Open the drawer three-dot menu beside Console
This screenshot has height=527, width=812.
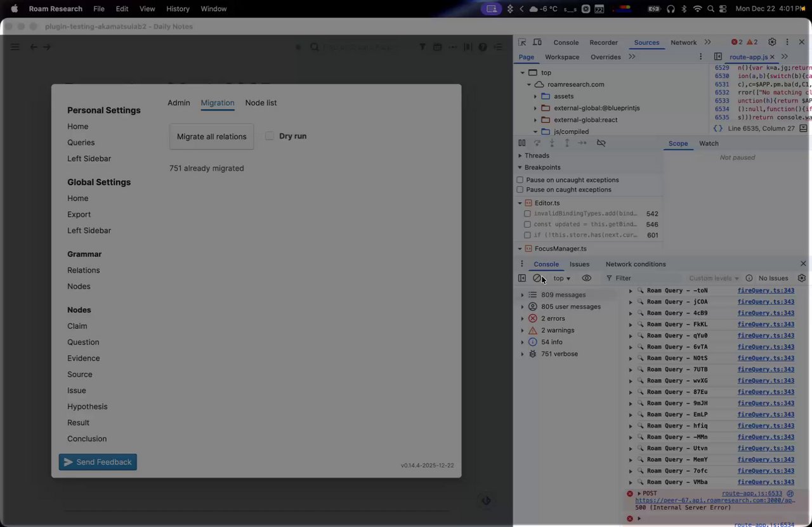522,264
